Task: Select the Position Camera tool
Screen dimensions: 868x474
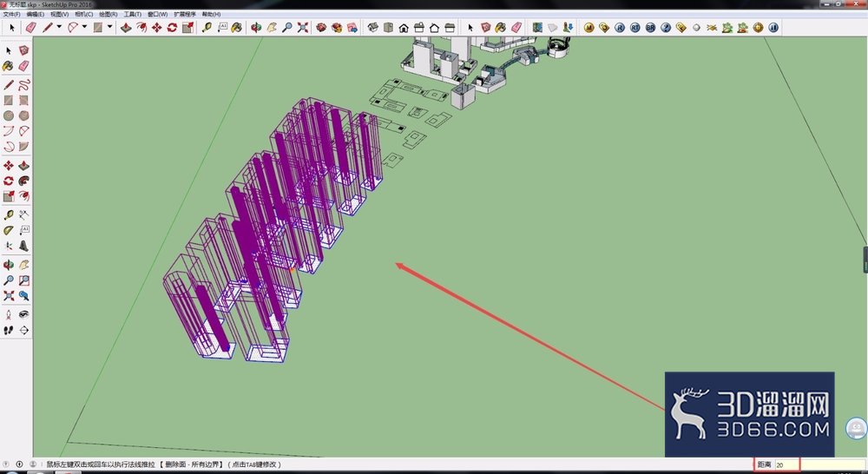Action: point(9,314)
